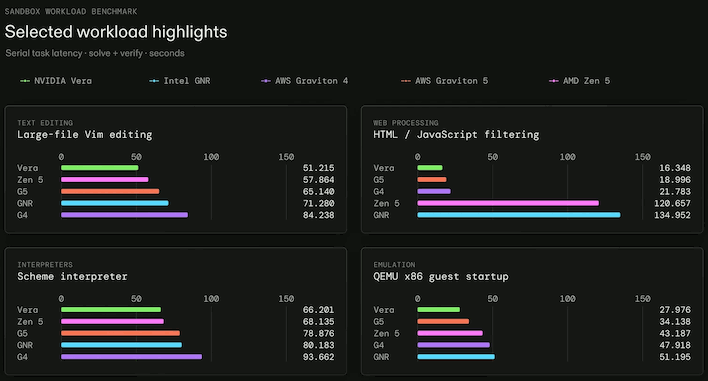Screen dimensions: 708x381
Task: Select the Vera bar in Scheme interpreter chart
Action: point(111,310)
